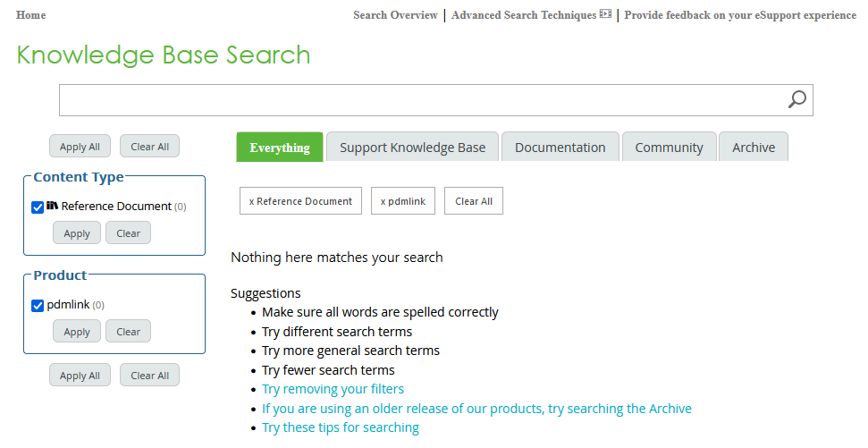Click the video icon beside Advanced Search Techniques

coord(605,14)
